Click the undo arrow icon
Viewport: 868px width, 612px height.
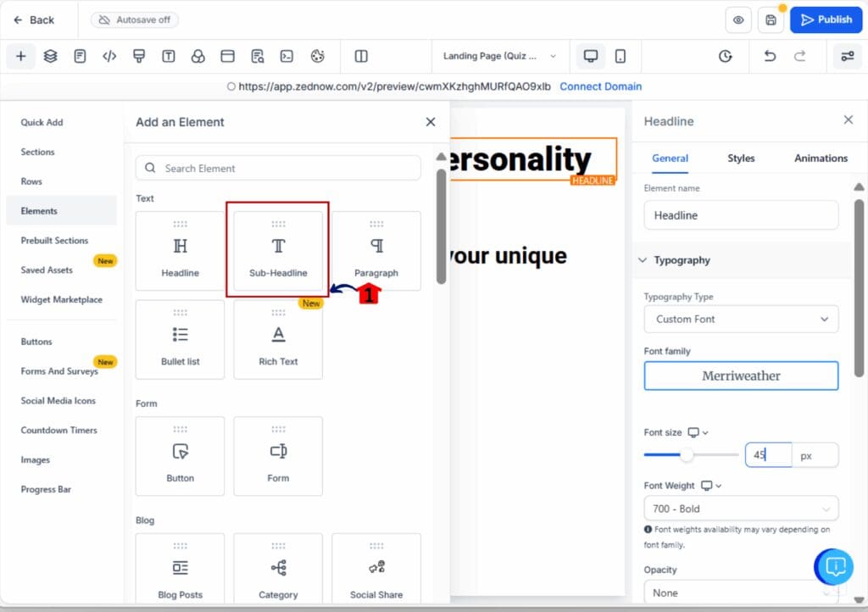[x=770, y=56]
